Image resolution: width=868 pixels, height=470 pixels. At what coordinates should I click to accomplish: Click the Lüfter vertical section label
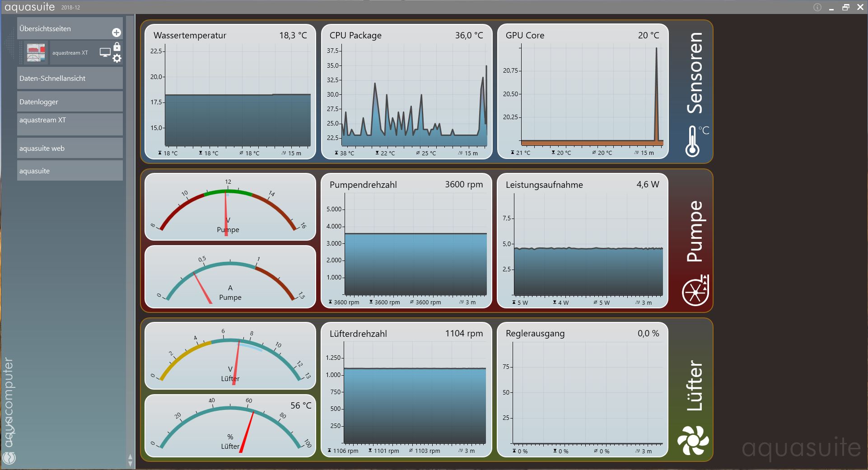695,386
